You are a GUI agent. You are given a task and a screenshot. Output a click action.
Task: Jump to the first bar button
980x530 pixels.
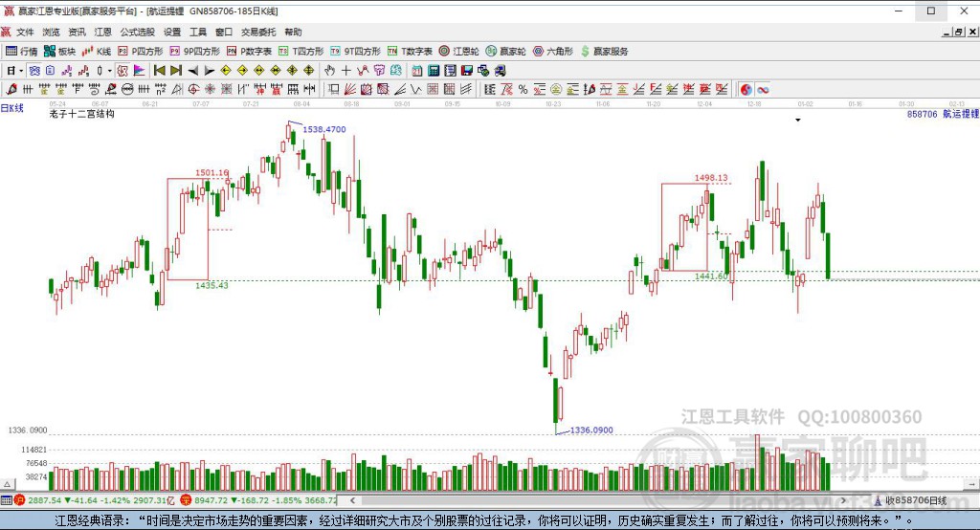pos(160,71)
